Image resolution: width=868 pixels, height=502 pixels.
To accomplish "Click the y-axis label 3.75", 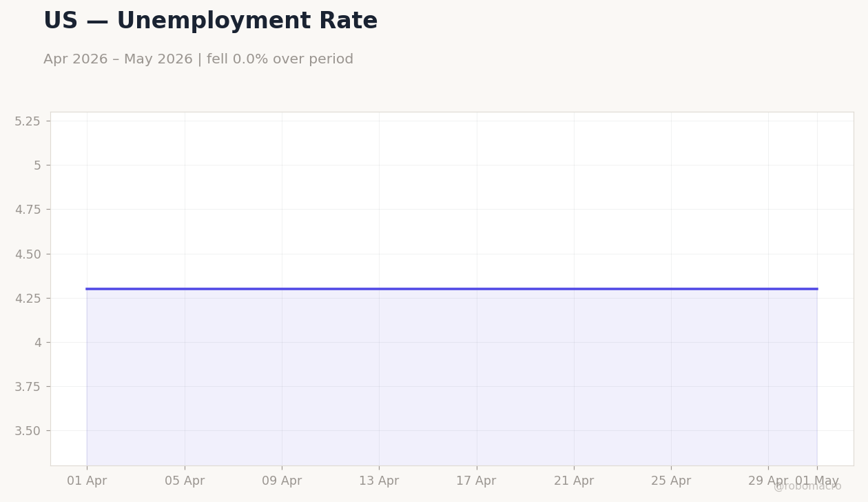I will pos(28,387).
